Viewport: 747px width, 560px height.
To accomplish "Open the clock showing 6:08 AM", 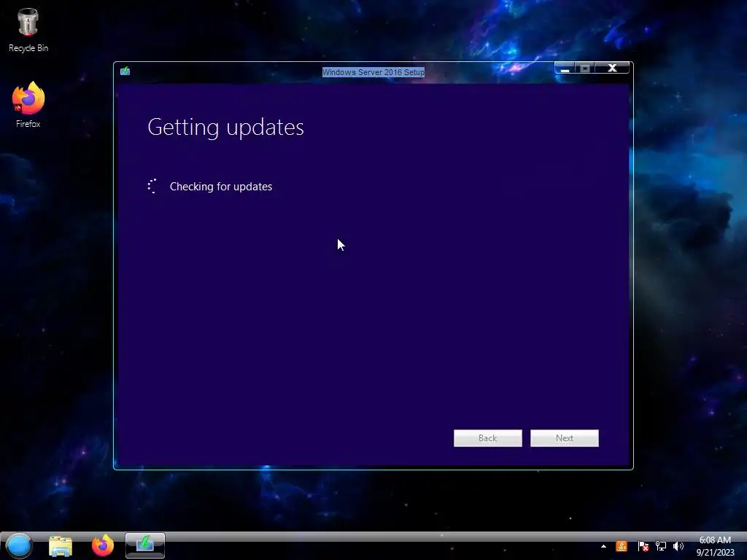I will [x=715, y=540].
